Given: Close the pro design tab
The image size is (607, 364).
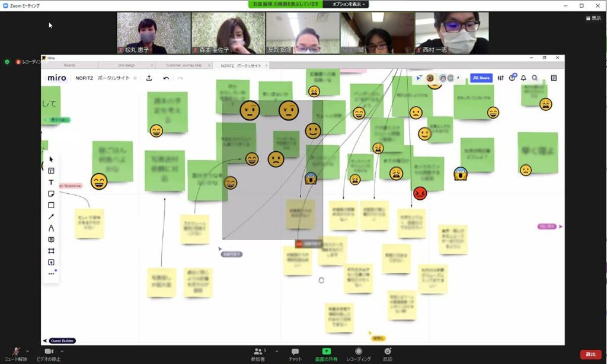Looking at the screenshot, I should point(152,65).
